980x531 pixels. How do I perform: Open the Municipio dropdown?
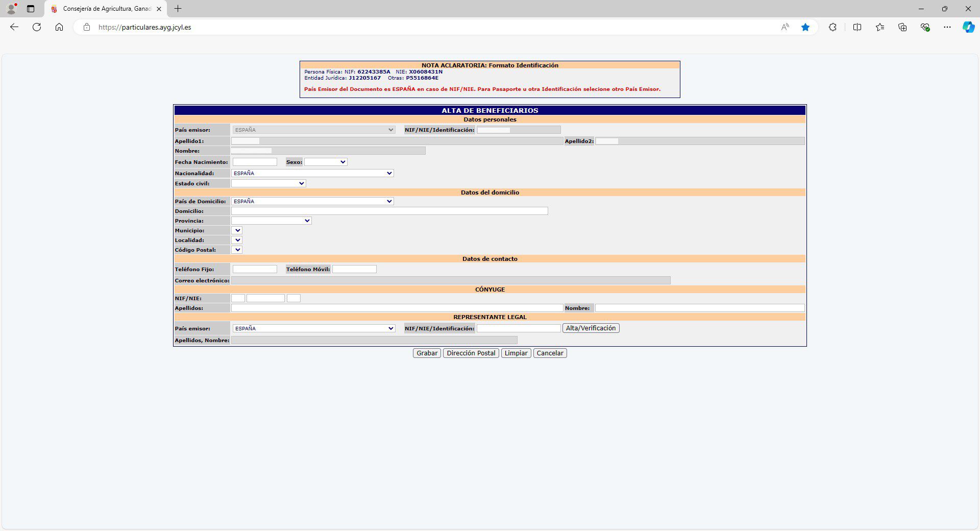(237, 230)
